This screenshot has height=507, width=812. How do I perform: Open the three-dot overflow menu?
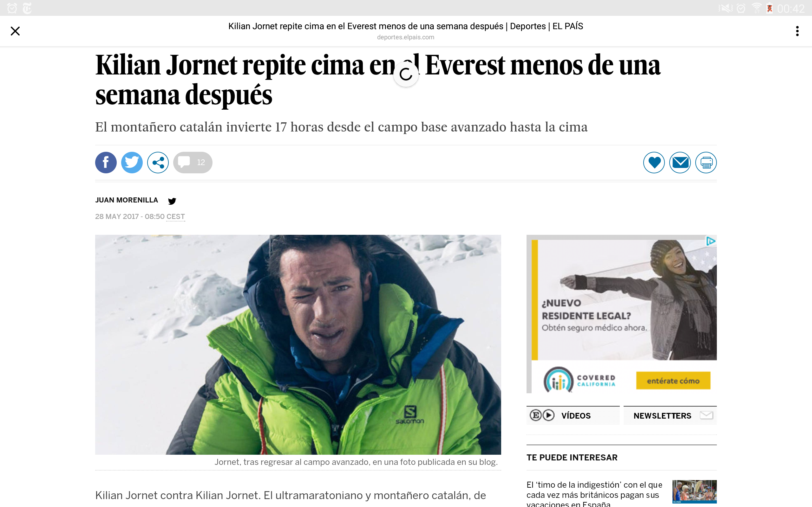pos(797,31)
